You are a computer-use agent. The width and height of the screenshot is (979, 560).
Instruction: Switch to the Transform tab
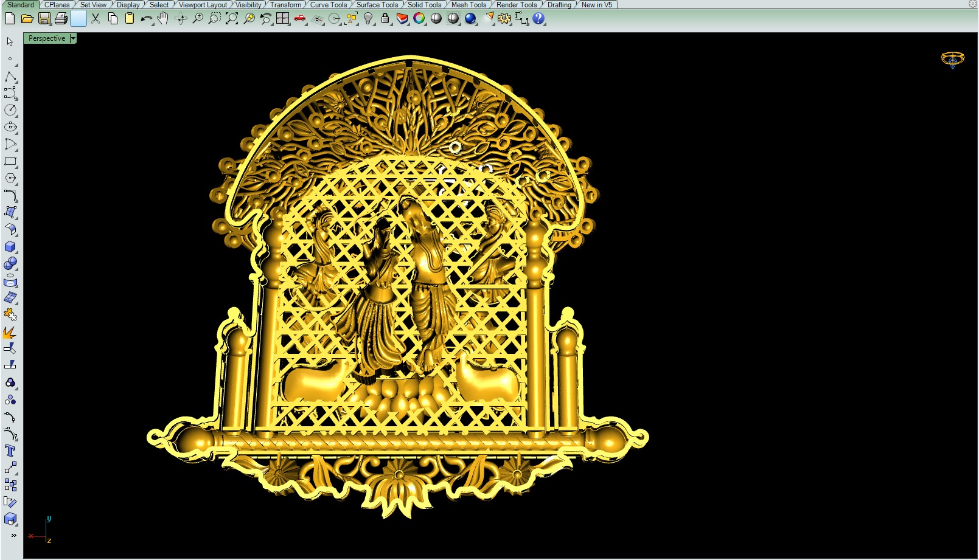[285, 5]
